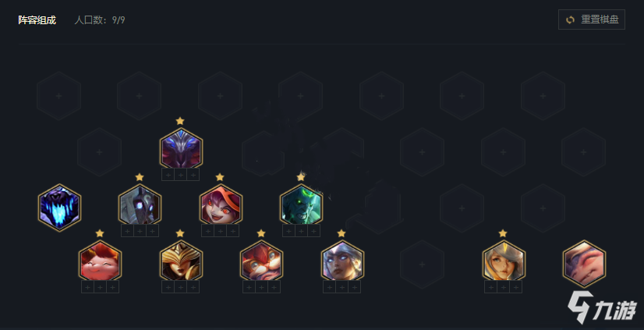
Task: Add first item to the purple armored champion
Action: [x=168, y=175]
